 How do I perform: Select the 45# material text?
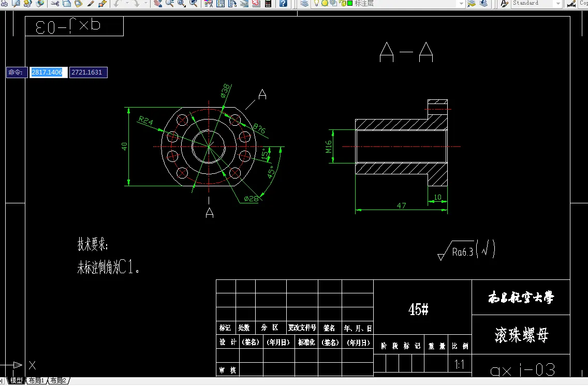tap(418, 309)
